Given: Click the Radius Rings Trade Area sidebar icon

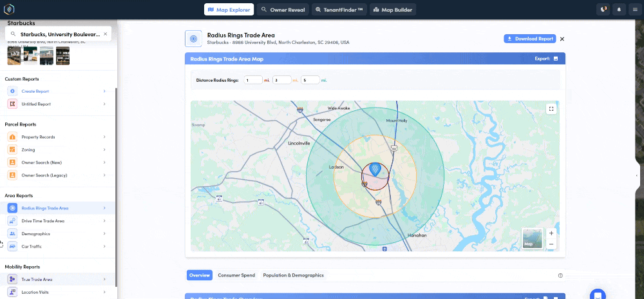Looking at the screenshot, I should pos(12,208).
